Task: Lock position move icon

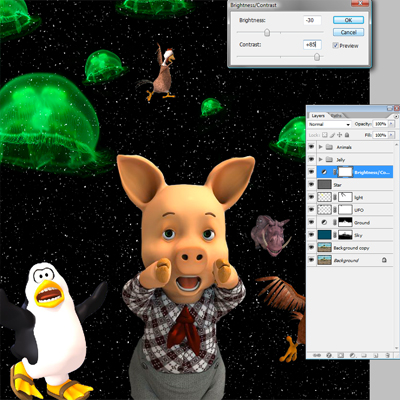Action: [x=340, y=135]
